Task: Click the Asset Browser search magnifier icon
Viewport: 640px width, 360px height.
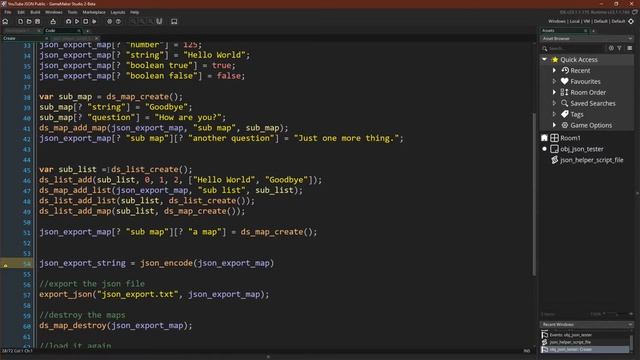Action: click(544, 49)
